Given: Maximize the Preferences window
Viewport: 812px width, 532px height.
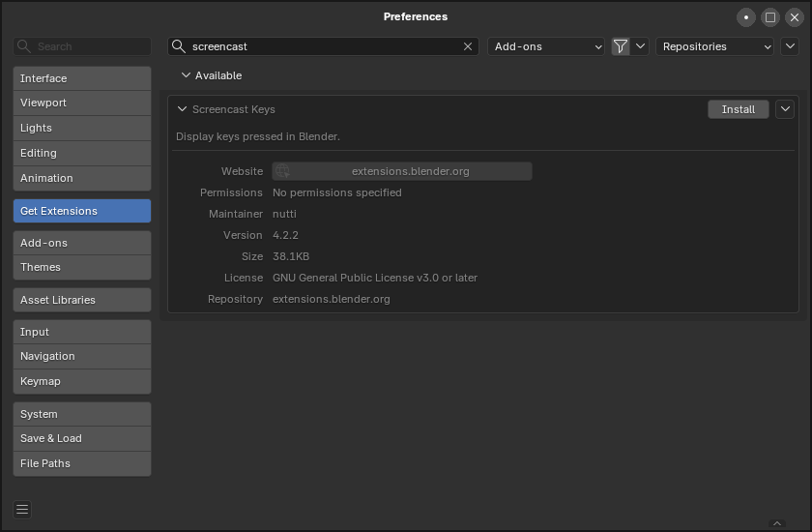Looking at the screenshot, I should click(770, 17).
